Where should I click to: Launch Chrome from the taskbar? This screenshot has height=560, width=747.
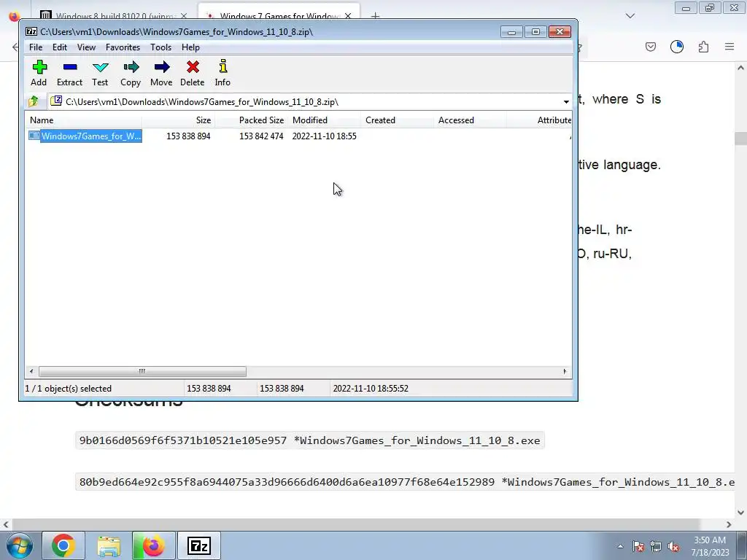pos(63,545)
